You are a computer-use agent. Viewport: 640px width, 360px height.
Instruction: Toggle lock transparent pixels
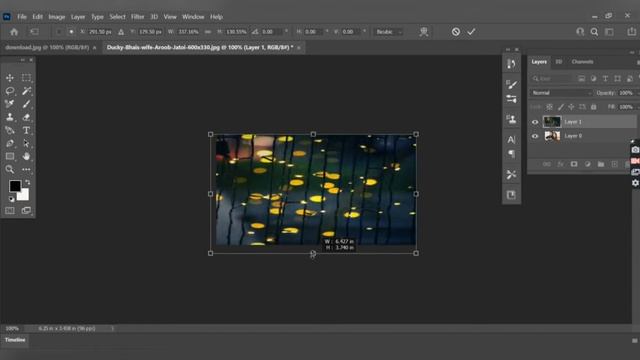tap(549, 107)
